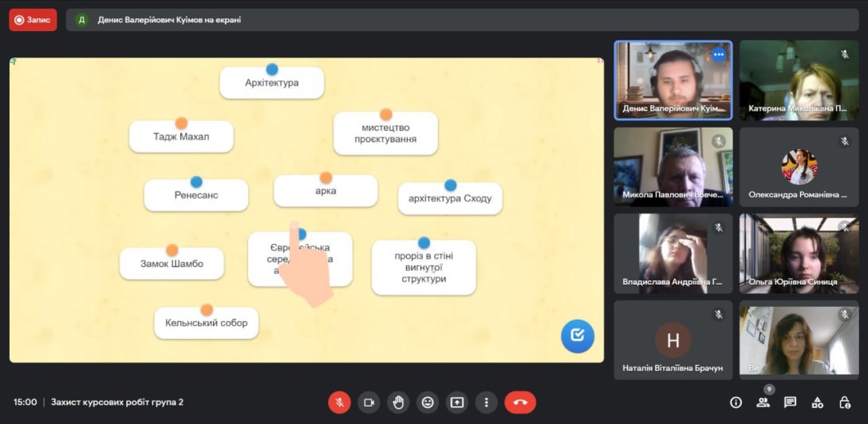Screen dimensions: 868x424
Task: Click the present screen button
Action: (x=456, y=402)
